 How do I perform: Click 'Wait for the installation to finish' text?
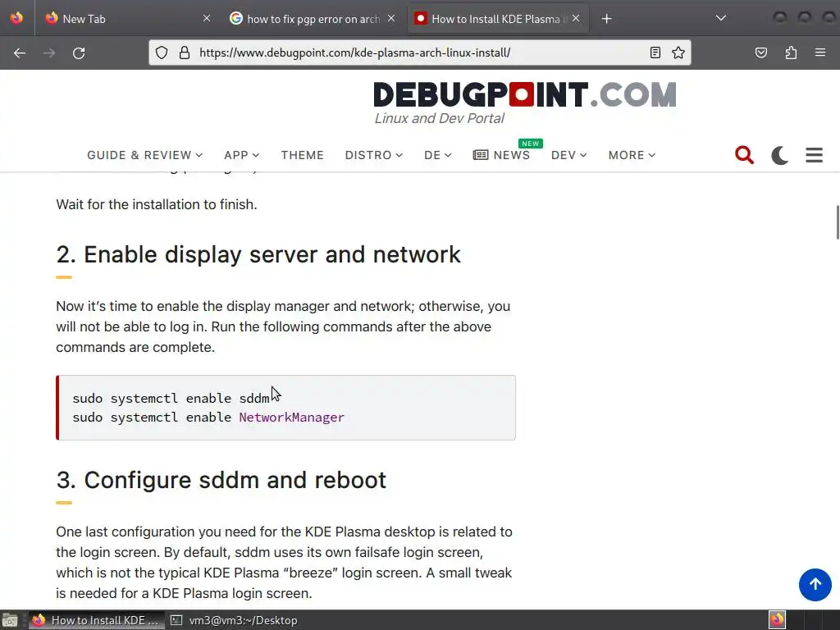[x=157, y=204]
